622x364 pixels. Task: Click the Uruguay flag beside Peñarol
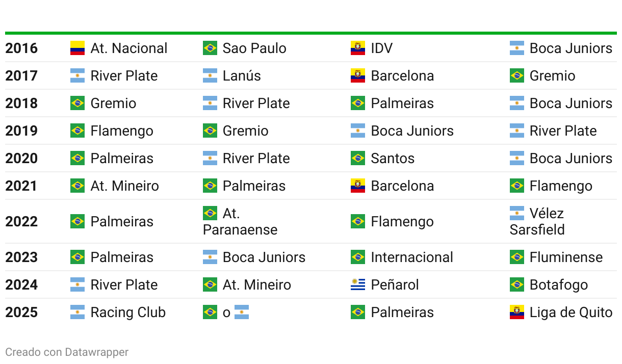[x=358, y=284]
